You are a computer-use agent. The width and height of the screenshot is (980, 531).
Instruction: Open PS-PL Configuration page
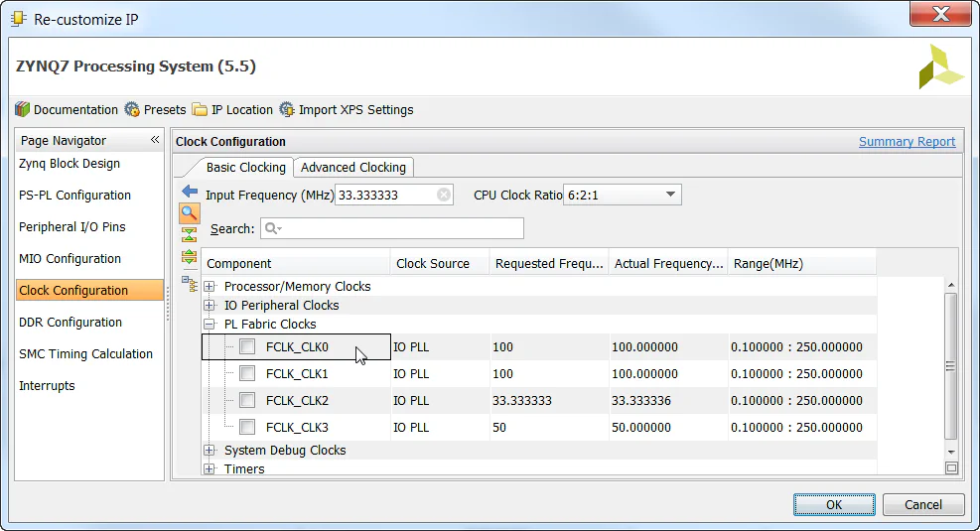pos(75,196)
